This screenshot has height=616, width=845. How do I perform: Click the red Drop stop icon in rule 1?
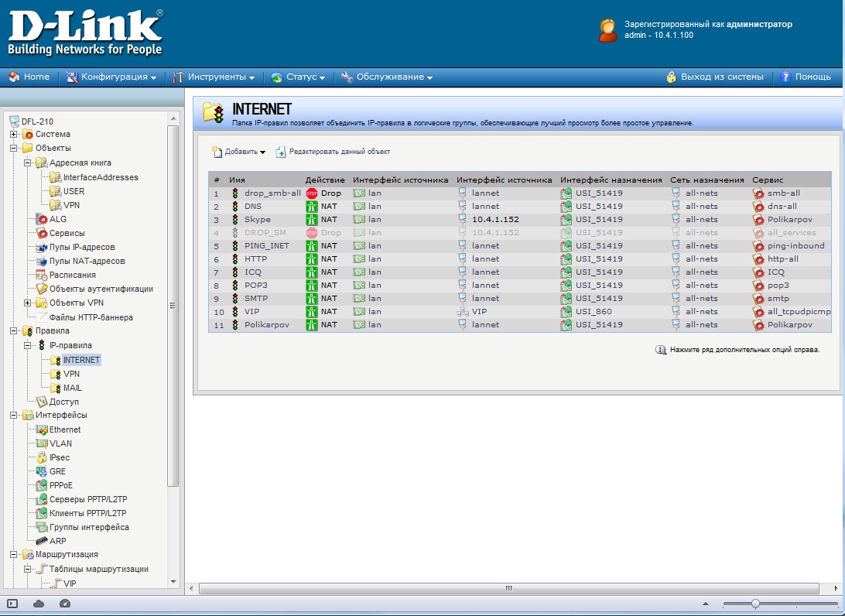[x=312, y=193]
